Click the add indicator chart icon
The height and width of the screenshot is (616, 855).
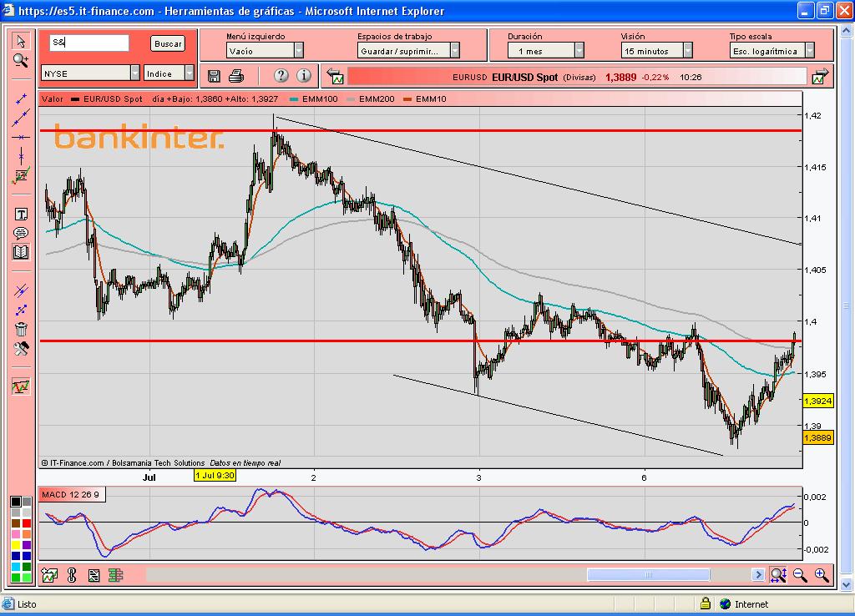(49, 574)
